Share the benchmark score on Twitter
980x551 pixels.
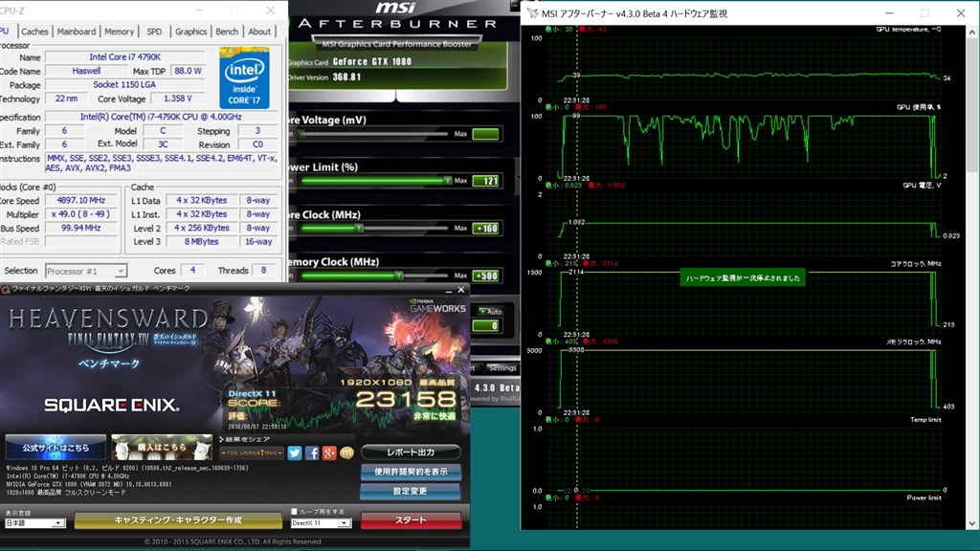[x=295, y=452]
